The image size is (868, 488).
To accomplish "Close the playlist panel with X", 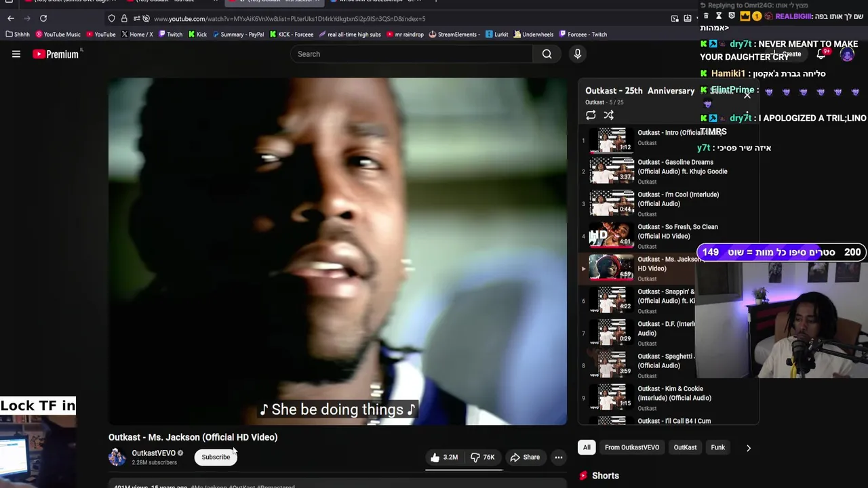I will pos(747,96).
